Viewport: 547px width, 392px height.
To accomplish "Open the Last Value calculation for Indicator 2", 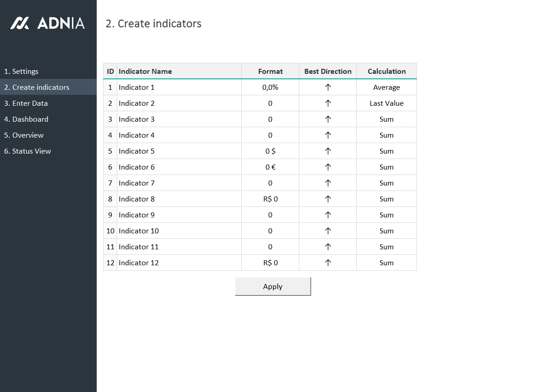I will click(x=386, y=103).
